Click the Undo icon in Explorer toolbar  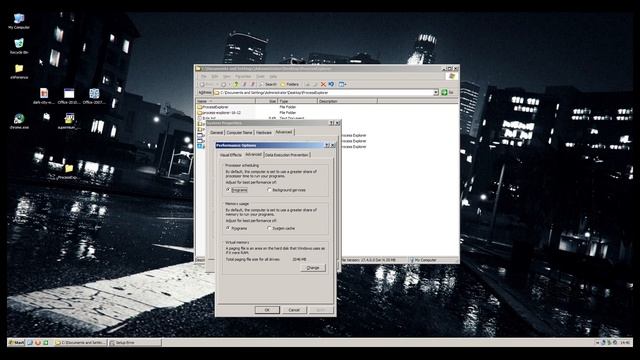[x=331, y=84]
